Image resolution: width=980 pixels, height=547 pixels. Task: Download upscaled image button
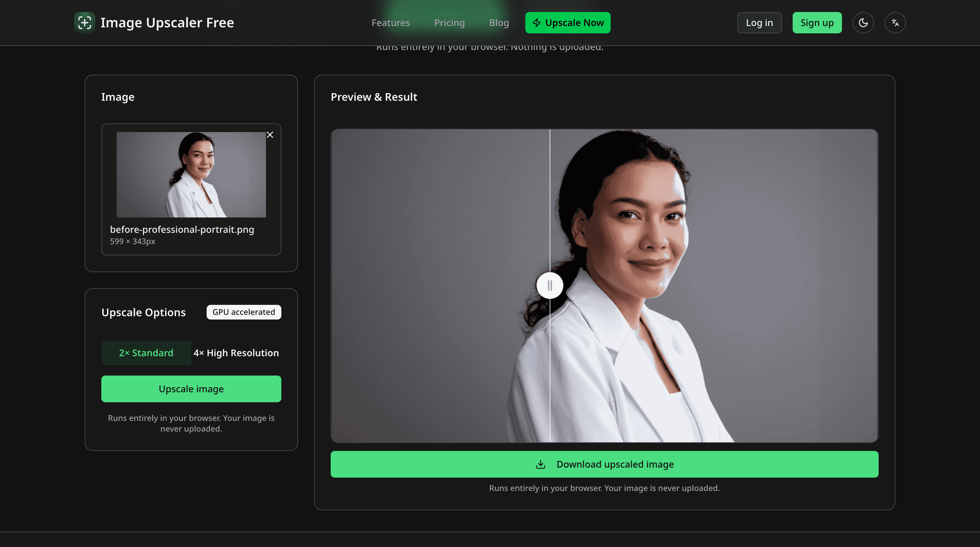(x=604, y=464)
